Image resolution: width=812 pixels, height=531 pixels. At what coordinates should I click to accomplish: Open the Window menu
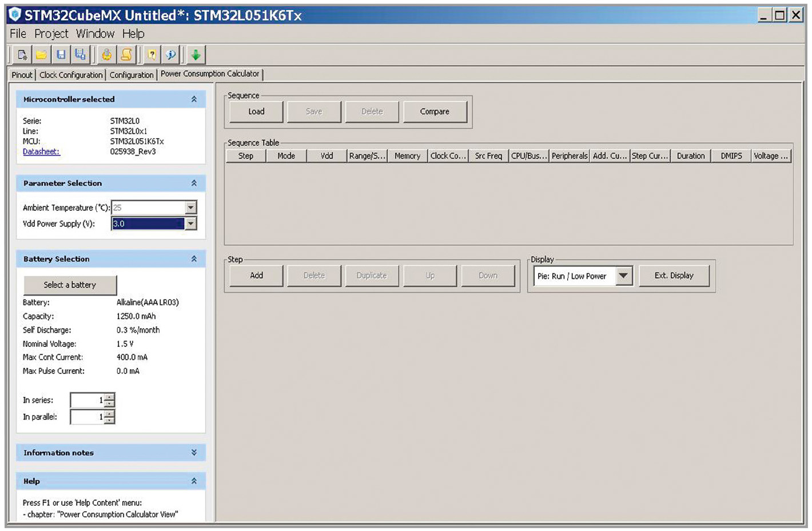point(95,34)
